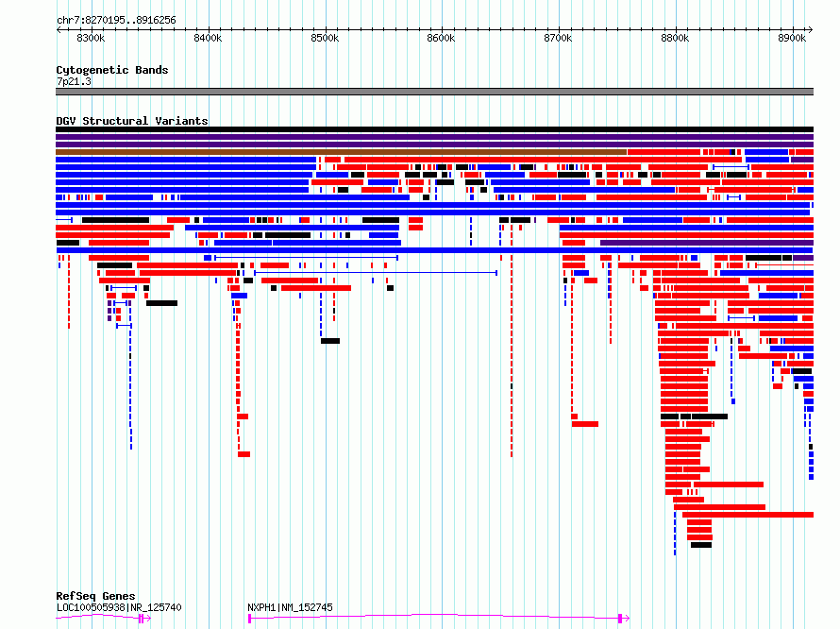Open the Cytogenetic Bands track title
Screen dimensions: 840x629
pos(112,70)
